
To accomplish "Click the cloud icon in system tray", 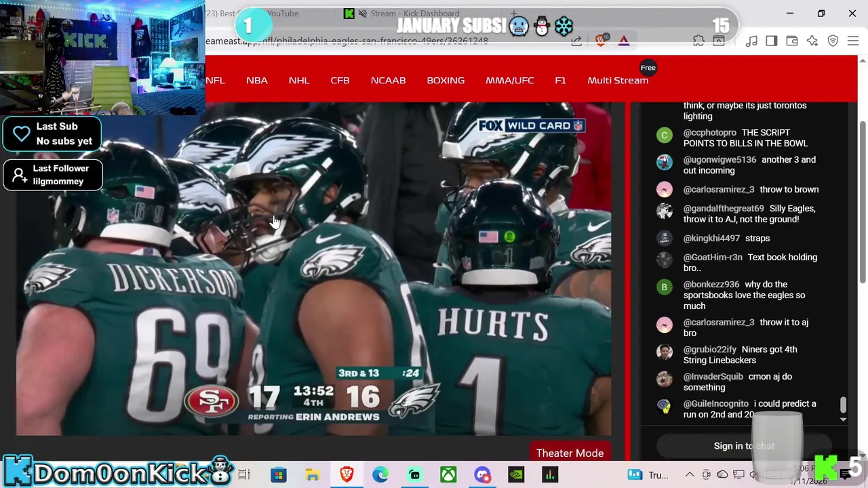I will 722,474.
